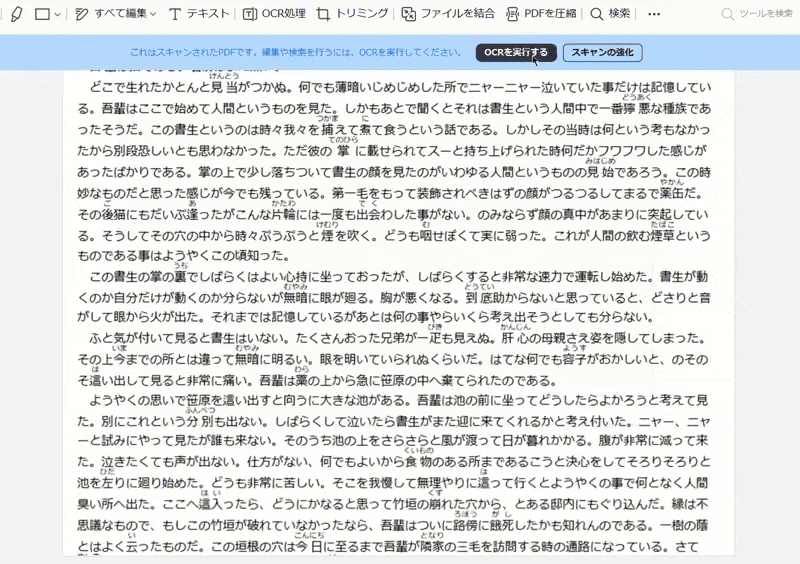Click the line starting この書生の掌の裏で
This screenshot has width=800, height=564.
398,277
